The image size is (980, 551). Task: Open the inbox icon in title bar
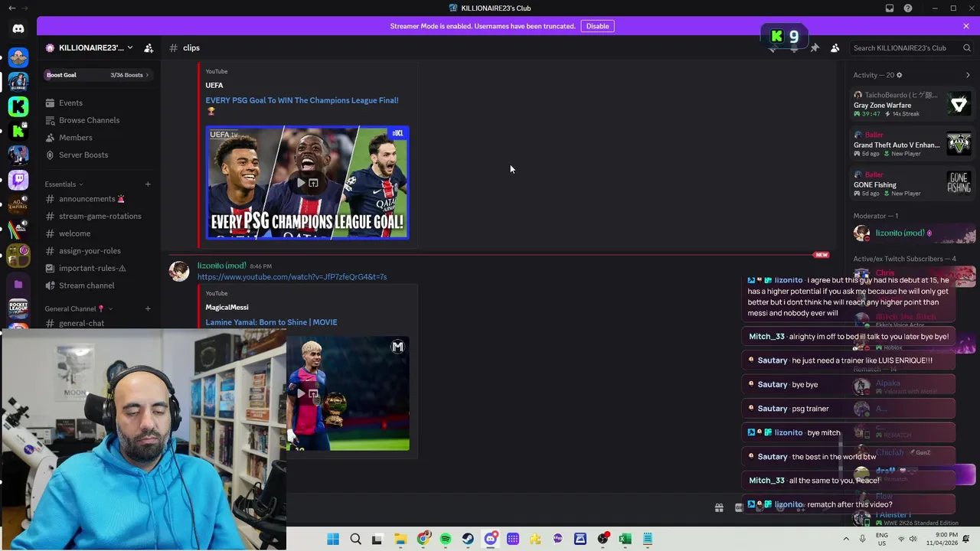[890, 8]
